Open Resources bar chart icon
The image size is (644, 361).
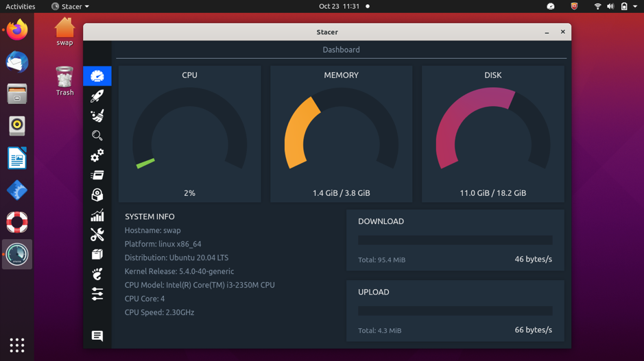pos(97,215)
